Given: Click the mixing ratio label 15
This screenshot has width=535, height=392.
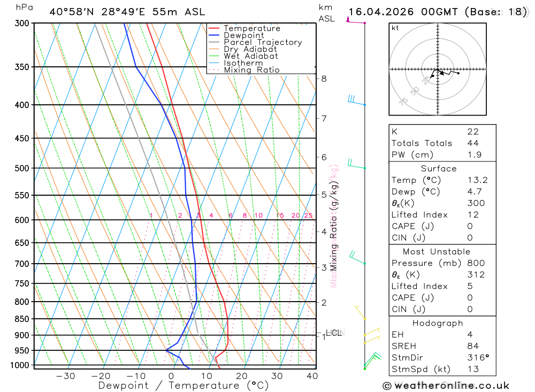Looking at the screenshot, I should (280, 216).
